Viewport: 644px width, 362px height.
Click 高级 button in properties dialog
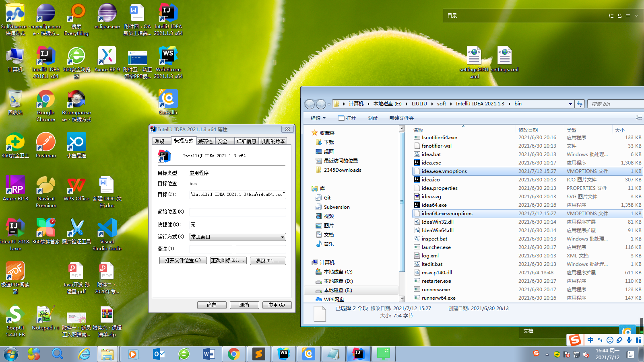(x=268, y=261)
